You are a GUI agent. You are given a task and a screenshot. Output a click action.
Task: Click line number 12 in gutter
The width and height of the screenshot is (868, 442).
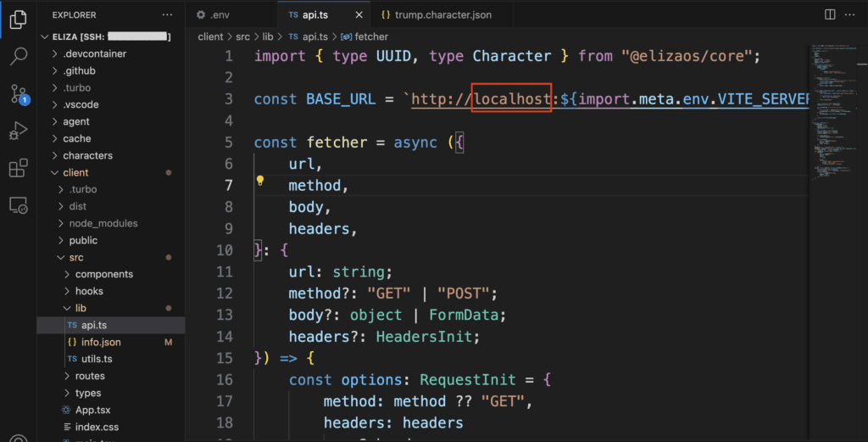coord(224,294)
